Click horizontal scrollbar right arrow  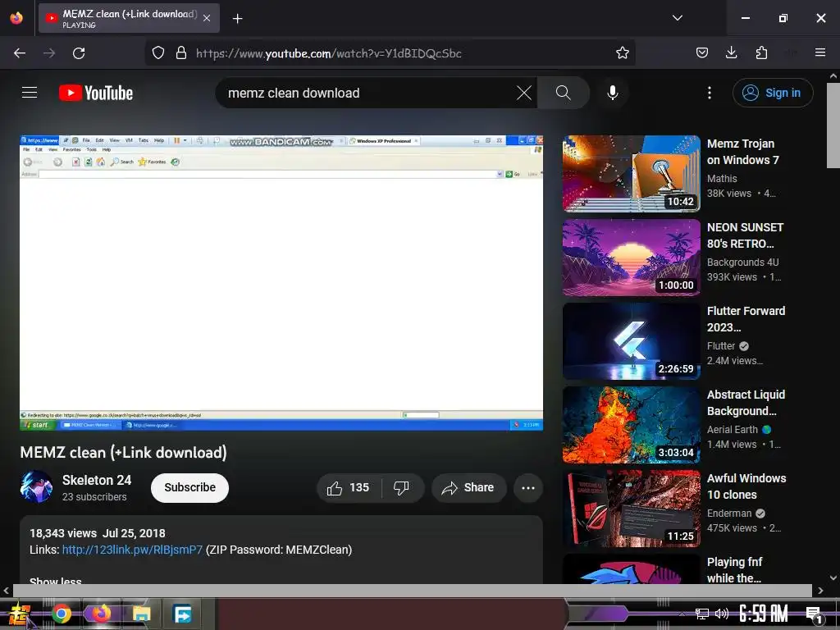(820, 591)
